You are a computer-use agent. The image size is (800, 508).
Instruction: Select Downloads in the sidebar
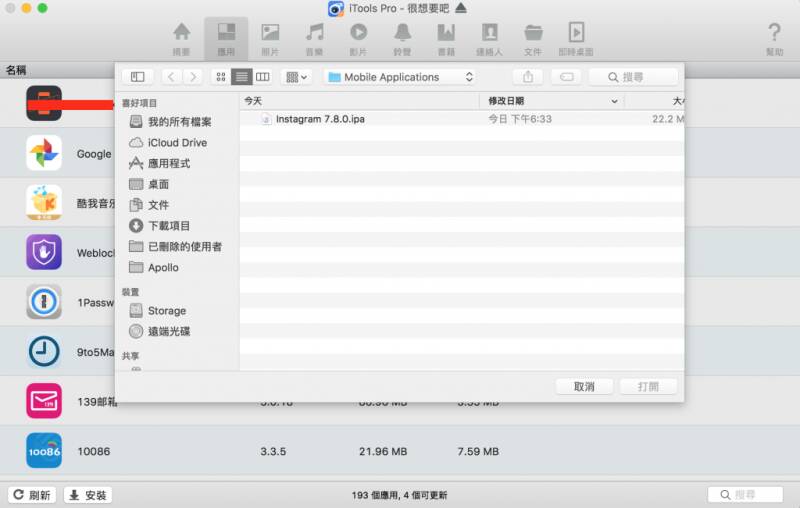[160, 226]
